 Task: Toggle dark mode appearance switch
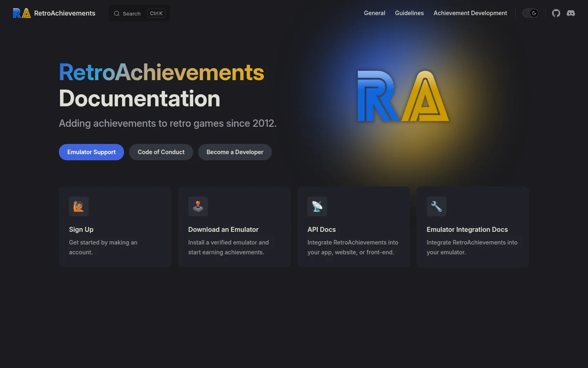click(530, 13)
